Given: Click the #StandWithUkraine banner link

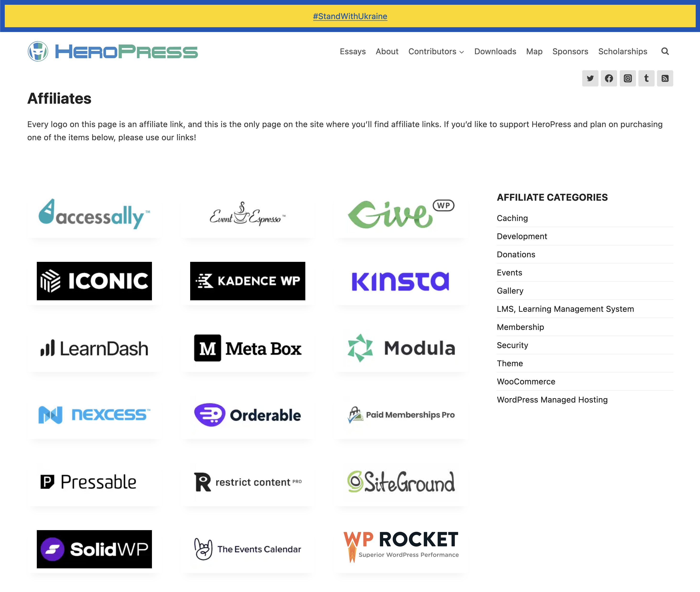Looking at the screenshot, I should (x=350, y=16).
